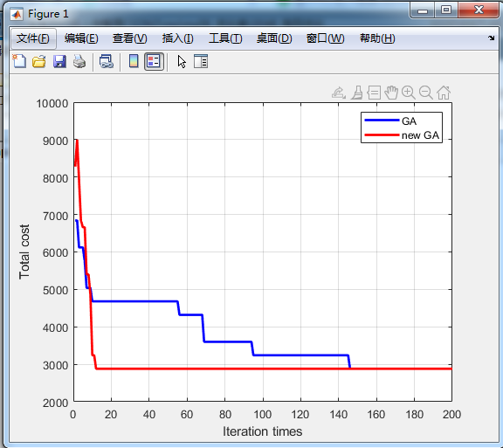This screenshot has width=503, height=448.
Task: Save figure using floppy disk icon
Action: coord(59,61)
